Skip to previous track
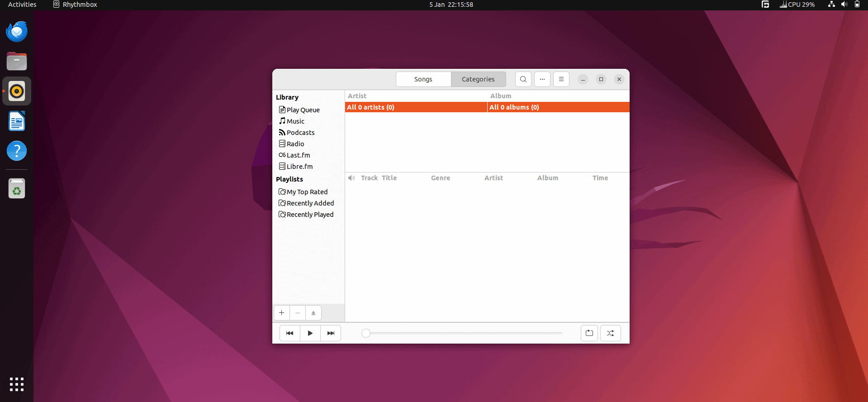Screen dimensions: 868x402 [x=290, y=333]
